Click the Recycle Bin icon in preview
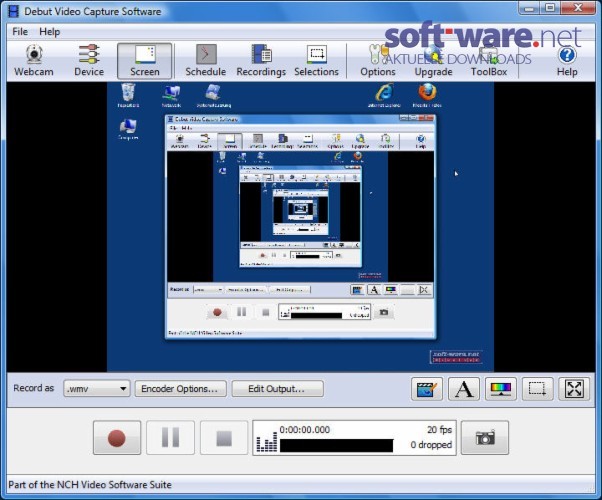The width and height of the screenshot is (602, 500). click(128, 95)
